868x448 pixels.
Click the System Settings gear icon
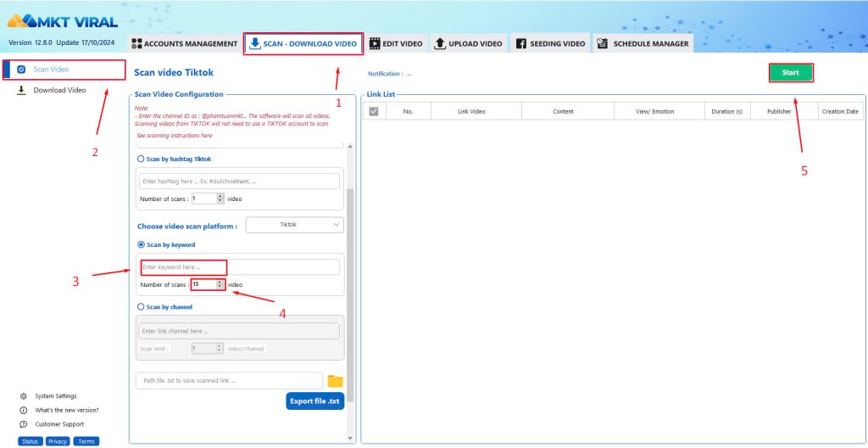click(23, 396)
